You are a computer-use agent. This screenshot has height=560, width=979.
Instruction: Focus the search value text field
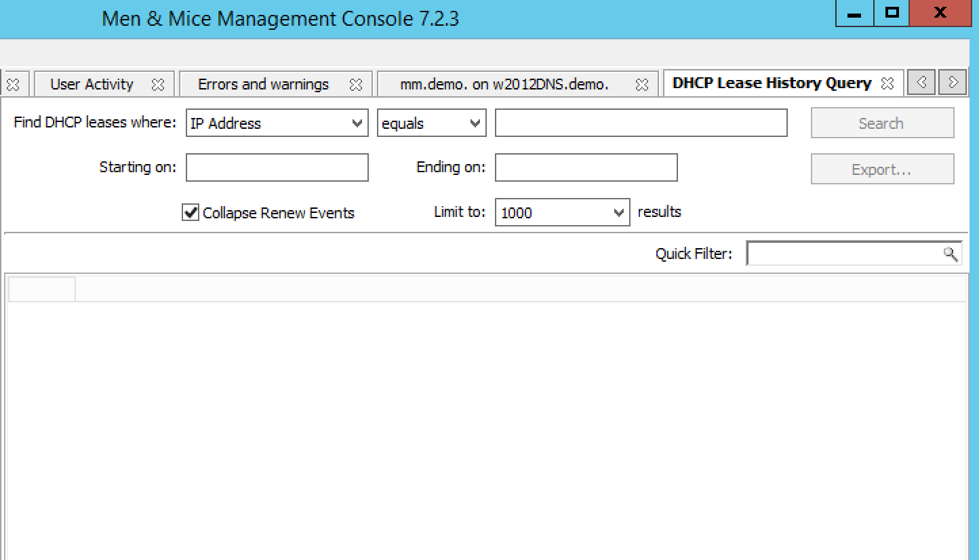(x=641, y=123)
